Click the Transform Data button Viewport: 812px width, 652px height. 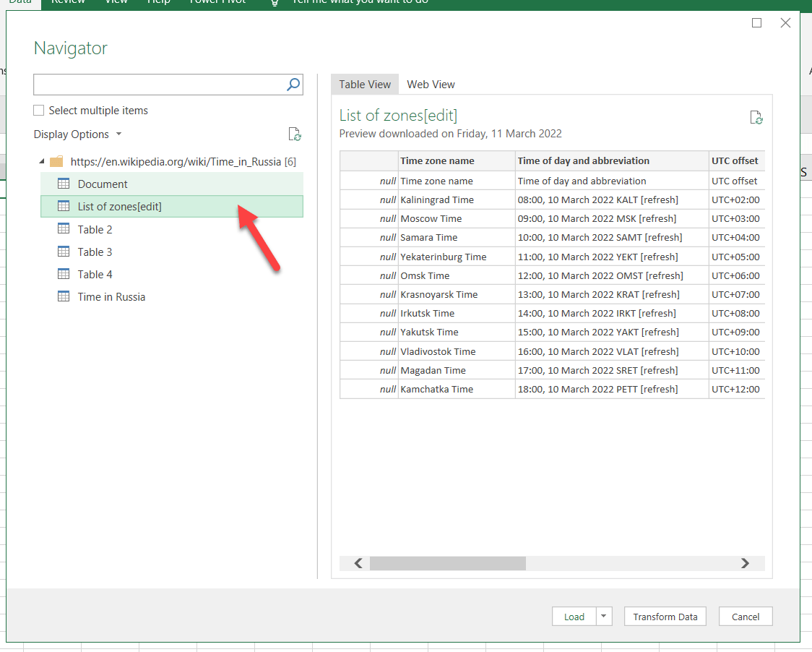(665, 617)
